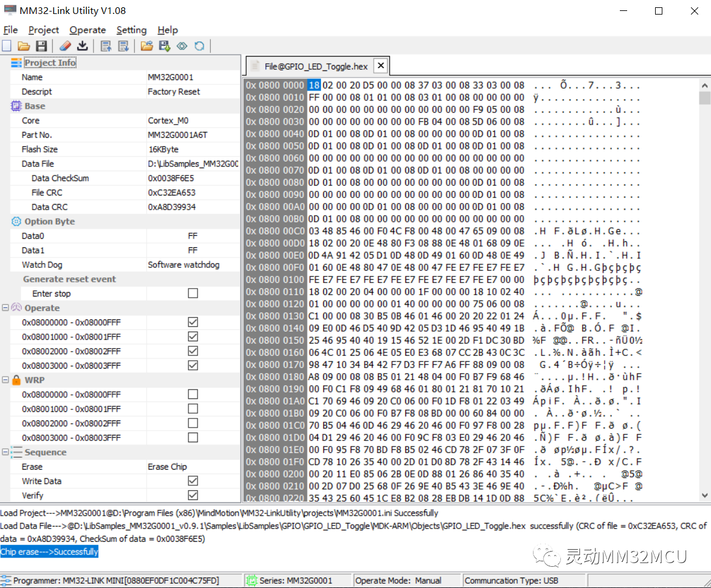The width and height of the screenshot is (711, 588).
Task: Click the Project Info panel icon
Action: (x=16, y=63)
